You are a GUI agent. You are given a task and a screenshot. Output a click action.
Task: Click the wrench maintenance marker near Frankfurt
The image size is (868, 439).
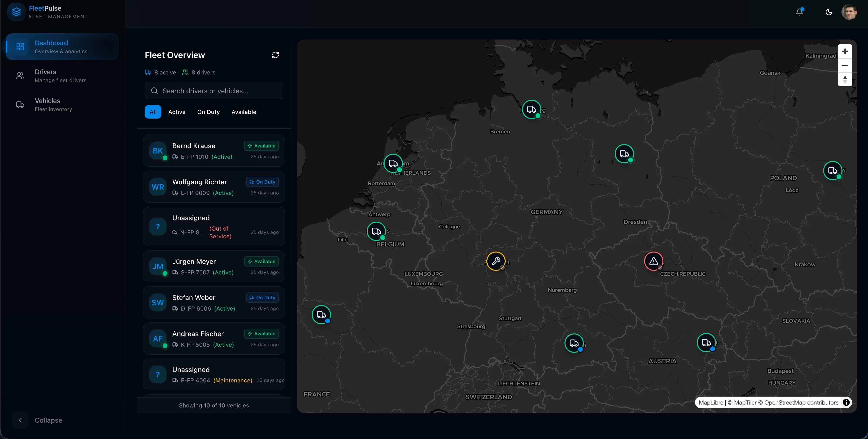pos(496,261)
